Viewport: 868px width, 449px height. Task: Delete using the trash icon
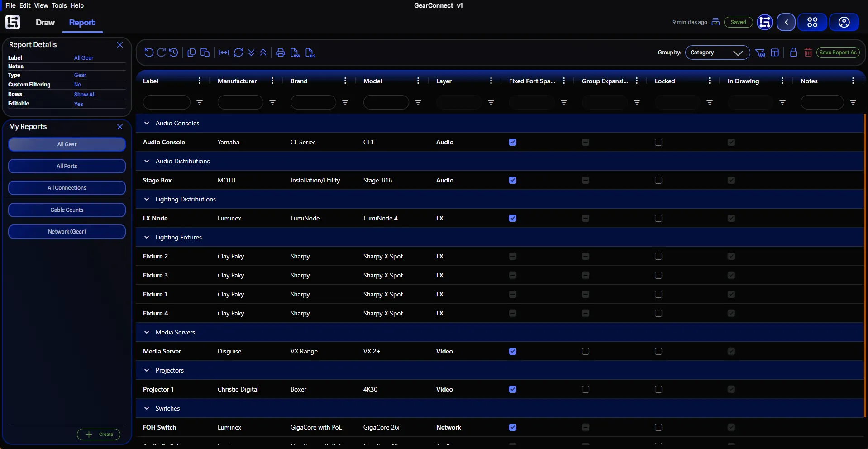click(x=809, y=53)
